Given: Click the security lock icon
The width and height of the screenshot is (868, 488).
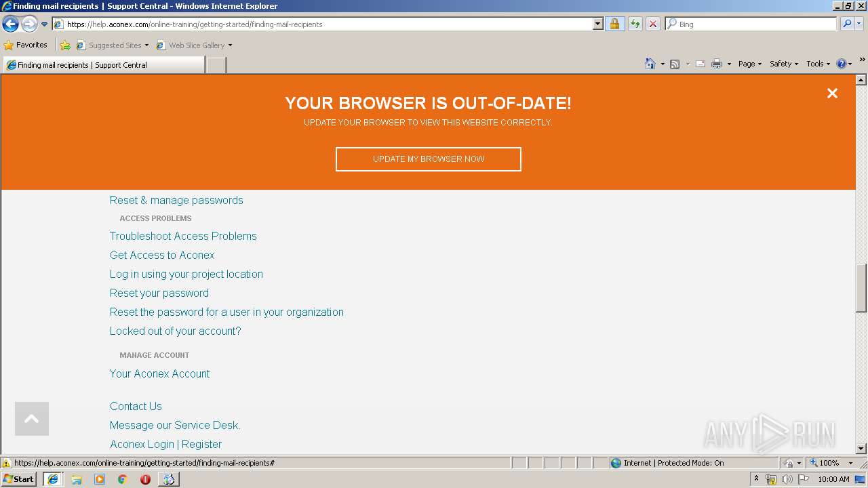Looking at the screenshot, I should pos(614,24).
